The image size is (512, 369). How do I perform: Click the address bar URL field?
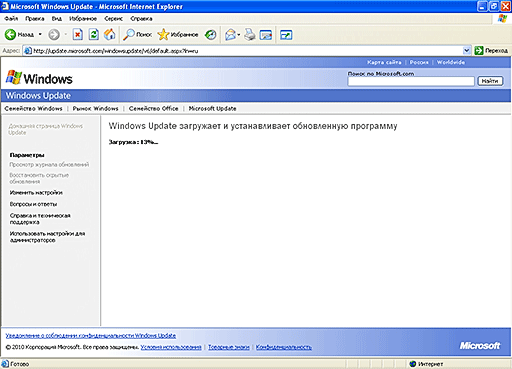coord(247,51)
